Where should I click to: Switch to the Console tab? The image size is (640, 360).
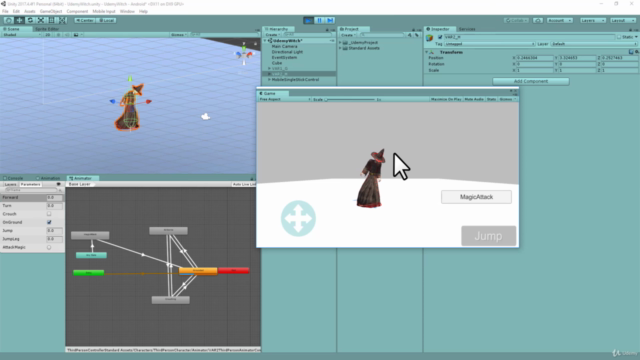click(14, 178)
